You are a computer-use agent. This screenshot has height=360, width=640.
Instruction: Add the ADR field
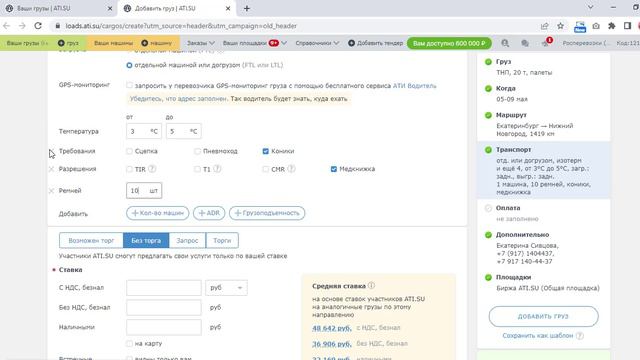pos(209,213)
